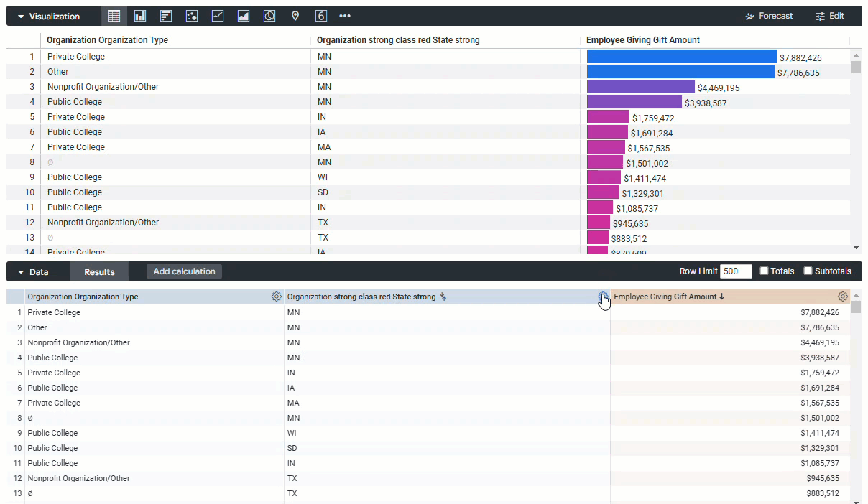The image size is (868, 504).
Task: Click descending sort arrow on Gift Amount header
Action: click(722, 297)
